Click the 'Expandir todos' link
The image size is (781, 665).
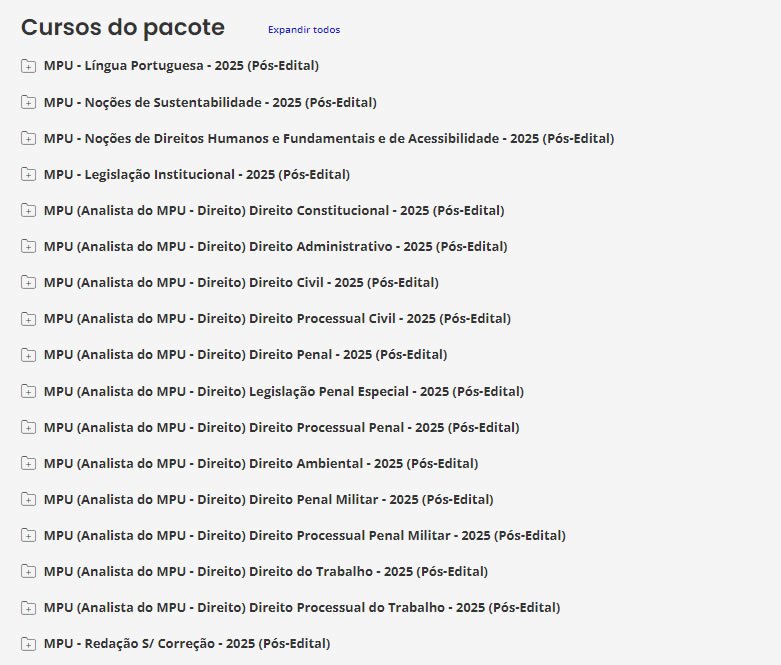(x=303, y=30)
